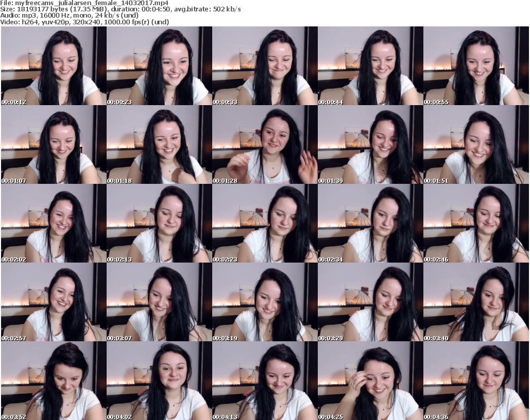Select the thumbnail timestamped 00:04:13

tap(265, 381)
